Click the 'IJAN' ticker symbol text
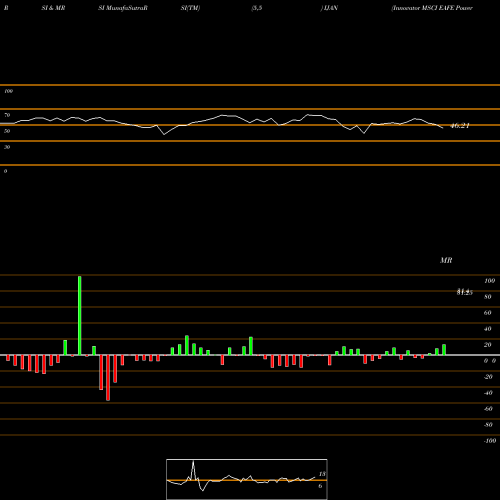Viewport: 500px width, 500px height. coord(330,8)
